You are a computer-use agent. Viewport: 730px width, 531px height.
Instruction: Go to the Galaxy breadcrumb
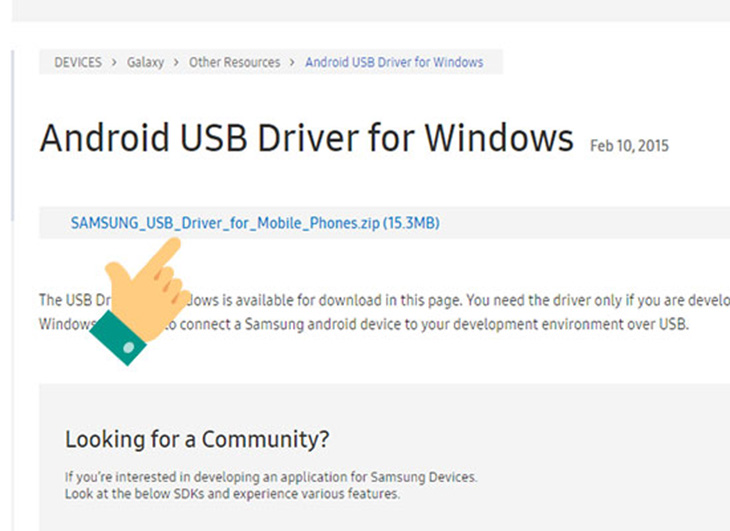pyautogui.click(x=145, y=62)
